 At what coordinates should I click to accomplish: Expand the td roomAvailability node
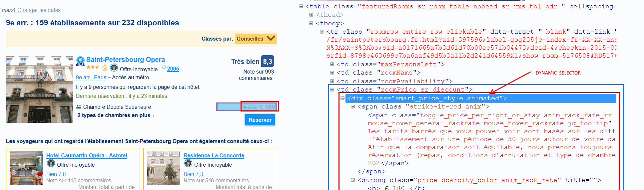(332, 81)
